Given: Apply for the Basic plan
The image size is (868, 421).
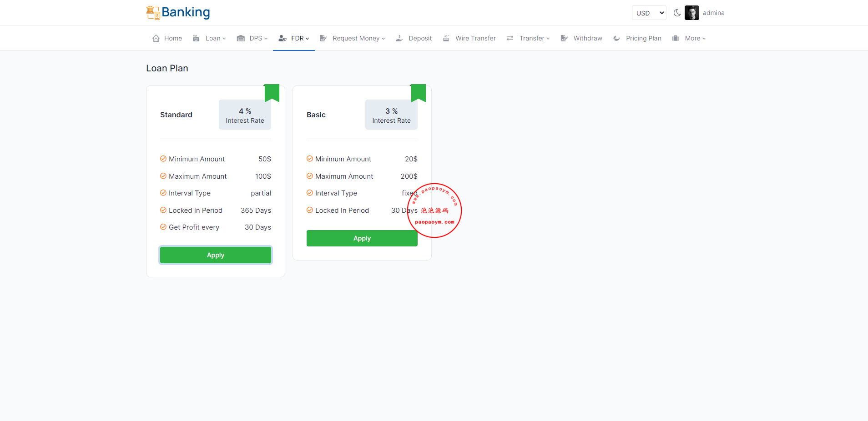Looking at the screenshot, I should pos(362,238).
